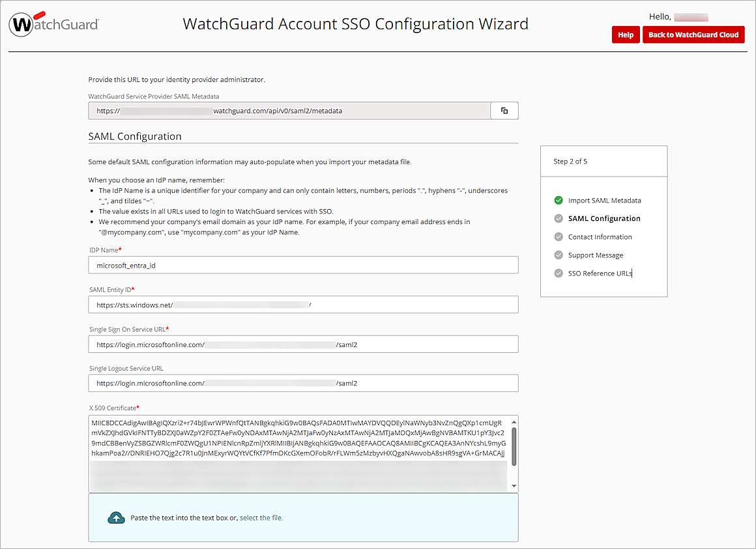756x549 pixels.
Task: Click the gray check circle beside SAML Configuration
Action: pos(558,218)
